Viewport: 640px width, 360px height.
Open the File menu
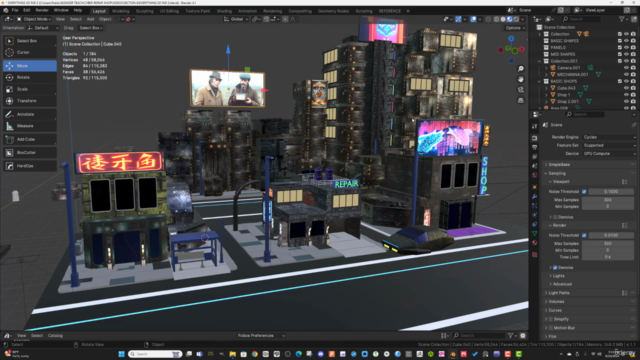point(15,10)
